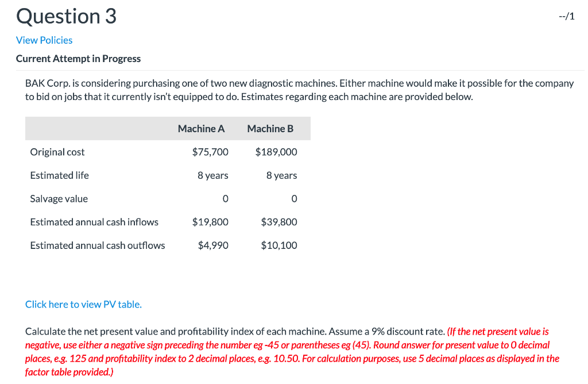Select the Question 3 heading
The width and height of the screenshot is (588, 384).
[x=65, y=16]
